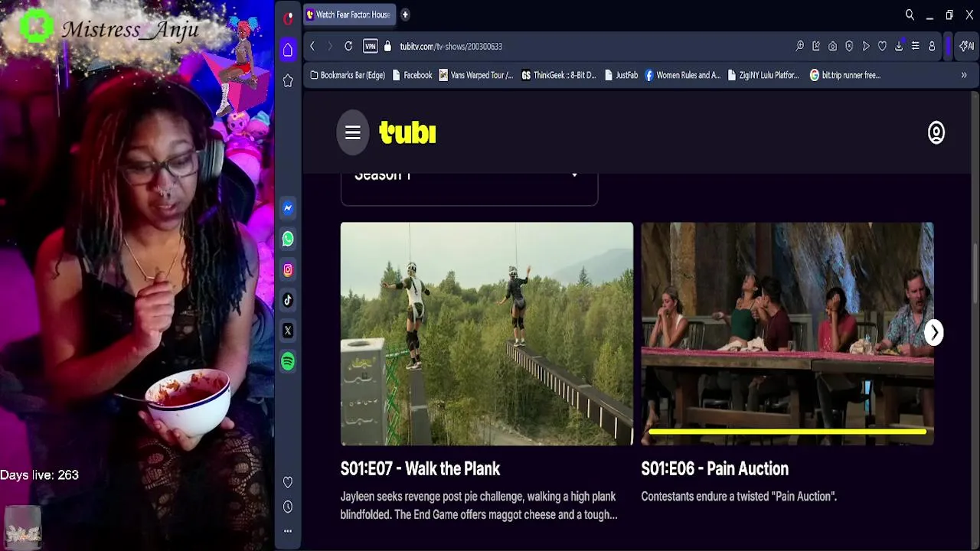Click the Pain Auction episode description

pos(739,497)
